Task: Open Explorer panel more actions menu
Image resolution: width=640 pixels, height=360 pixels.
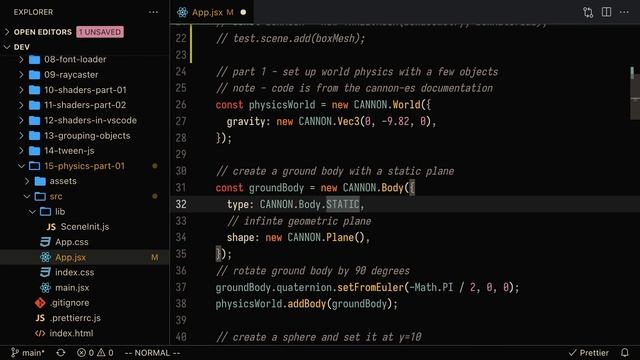Action: pos(153,12)
